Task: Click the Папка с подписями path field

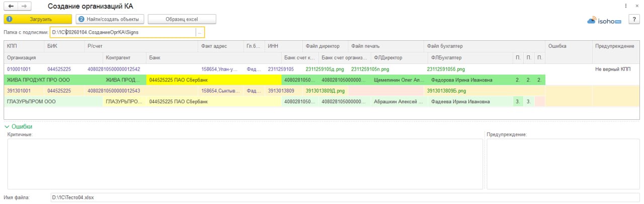Action: click(x=122, y=32)
